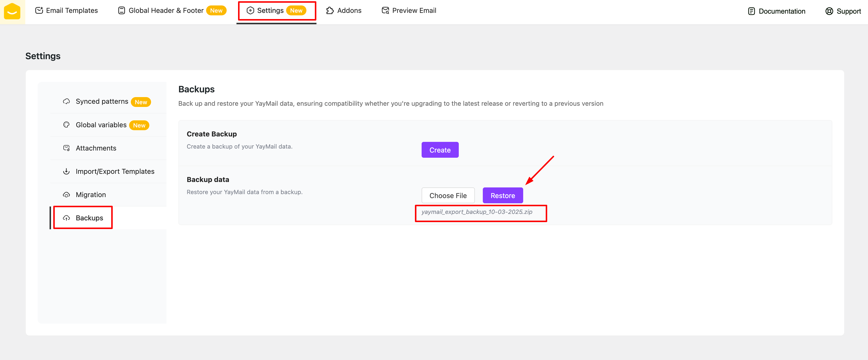The width and height of the screenshot is (868, 360).
Task: Click the Email Templates envelope icon
Action: (x=39, y=10)
